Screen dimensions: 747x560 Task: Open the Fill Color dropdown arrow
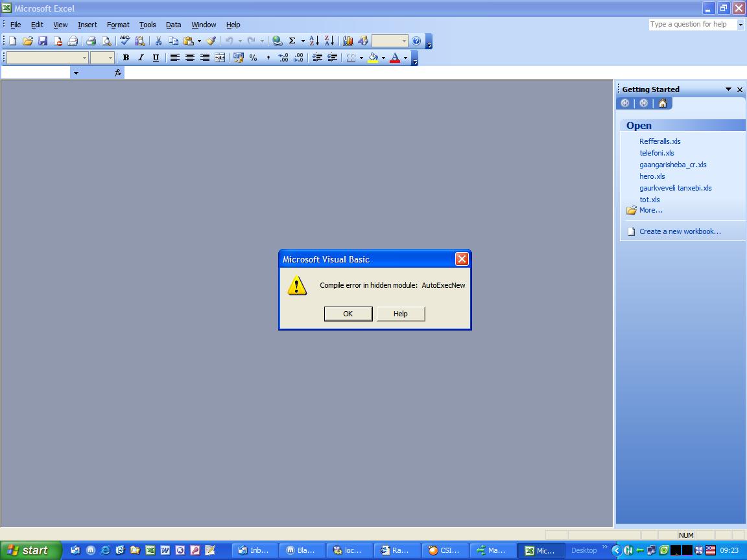coord(383,58)
